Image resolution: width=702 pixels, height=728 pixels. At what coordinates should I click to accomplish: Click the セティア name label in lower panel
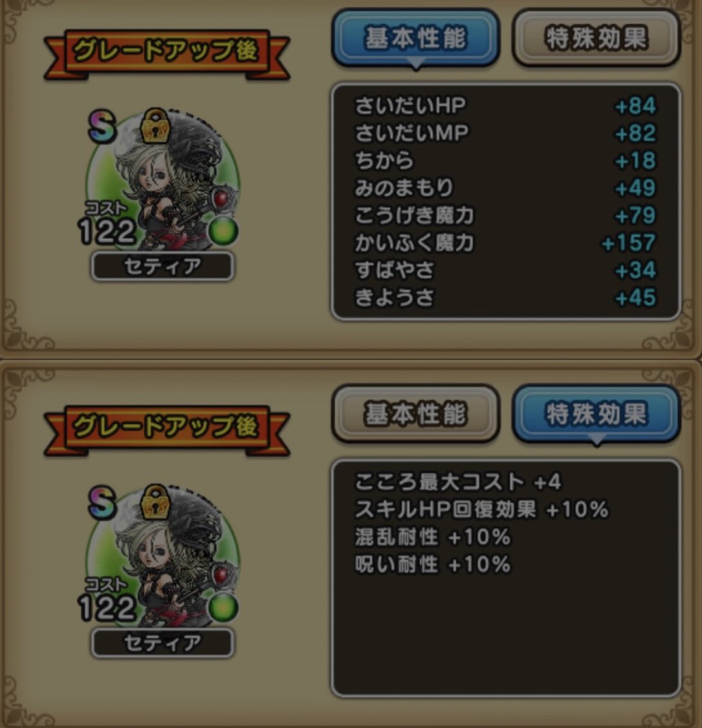pyautogui.click(x=162, y=642)
